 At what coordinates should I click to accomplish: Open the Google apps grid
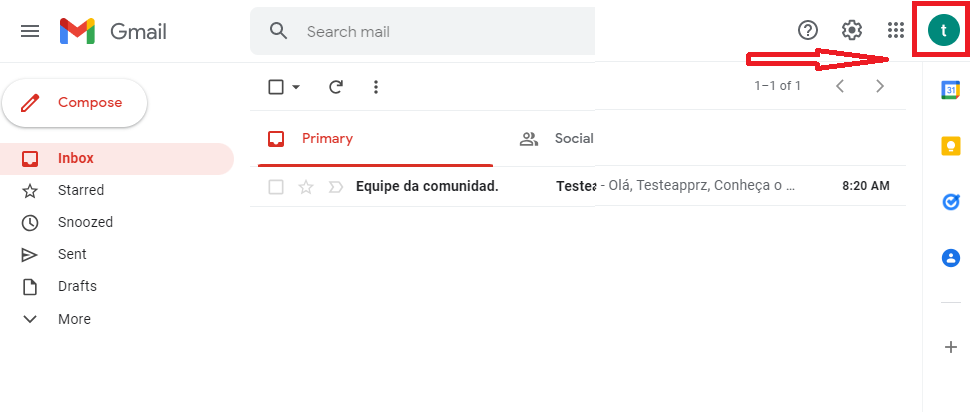click(x=896, y=30)
